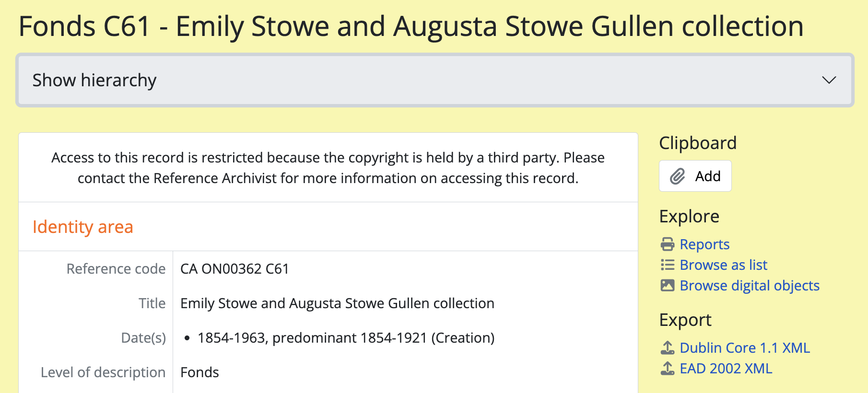Screen dimensions: 868x393
Task: Open the Reports link
Action: [x=704, y=244]
